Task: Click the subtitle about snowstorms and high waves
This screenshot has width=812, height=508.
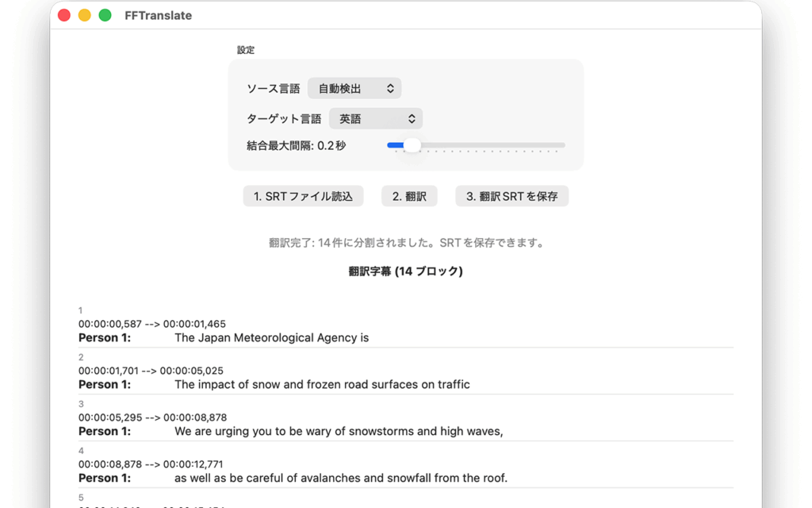Action: 339,431
